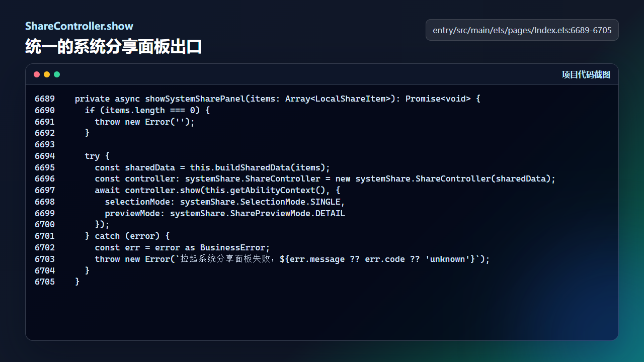Click previewMode: systemShare.SharePreviewMode.DETAIL line
This screenshot has width=644, height=362.
tap(225, 213)
